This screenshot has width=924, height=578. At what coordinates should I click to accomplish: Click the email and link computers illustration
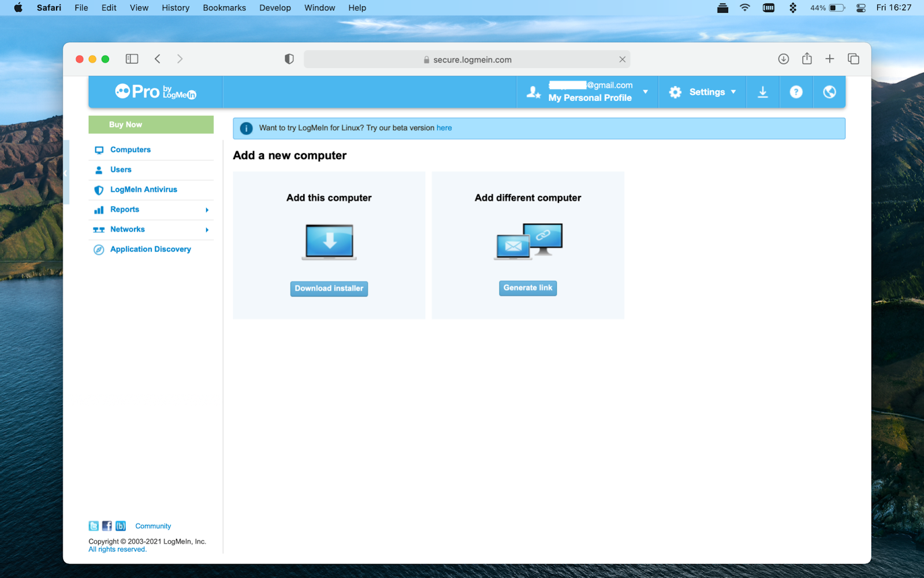coord(528,241)
